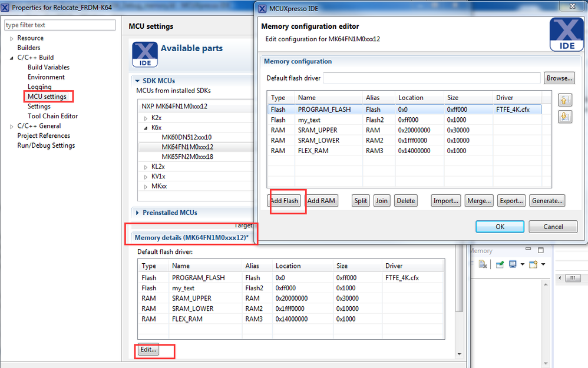
Task: Expand the KL2x MCU family
Action: pos(146,167)
